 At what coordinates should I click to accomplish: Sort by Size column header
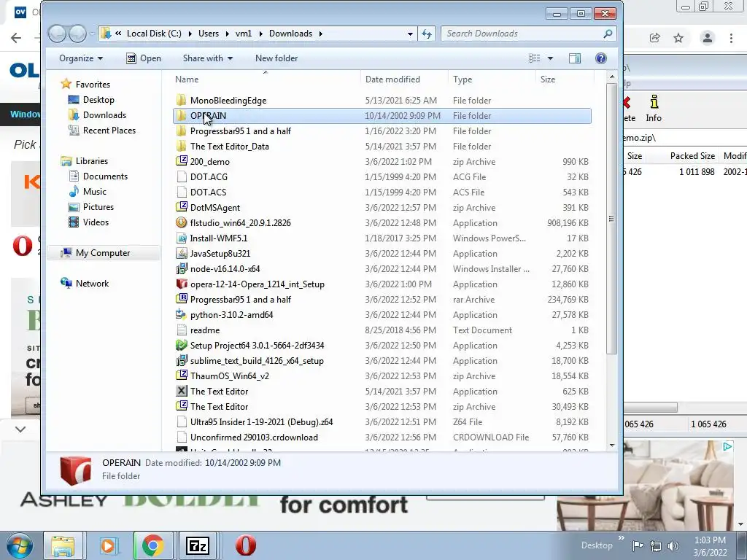coord(565,79)
